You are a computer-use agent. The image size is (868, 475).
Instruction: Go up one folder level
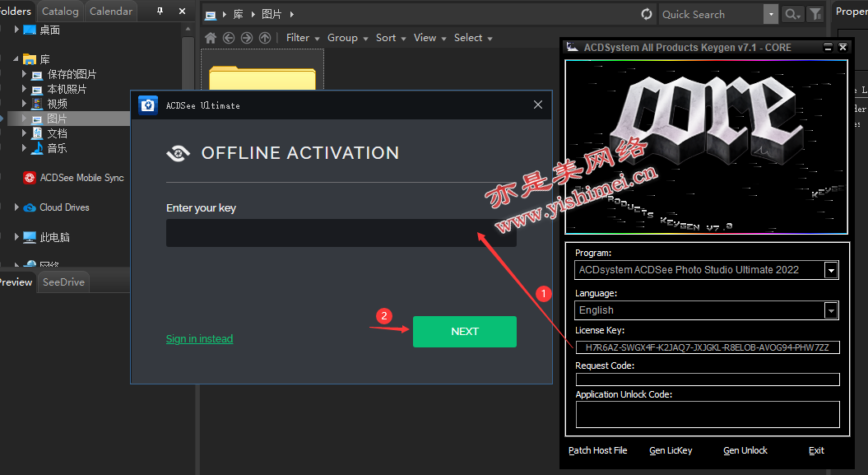(x=265, y=38)
